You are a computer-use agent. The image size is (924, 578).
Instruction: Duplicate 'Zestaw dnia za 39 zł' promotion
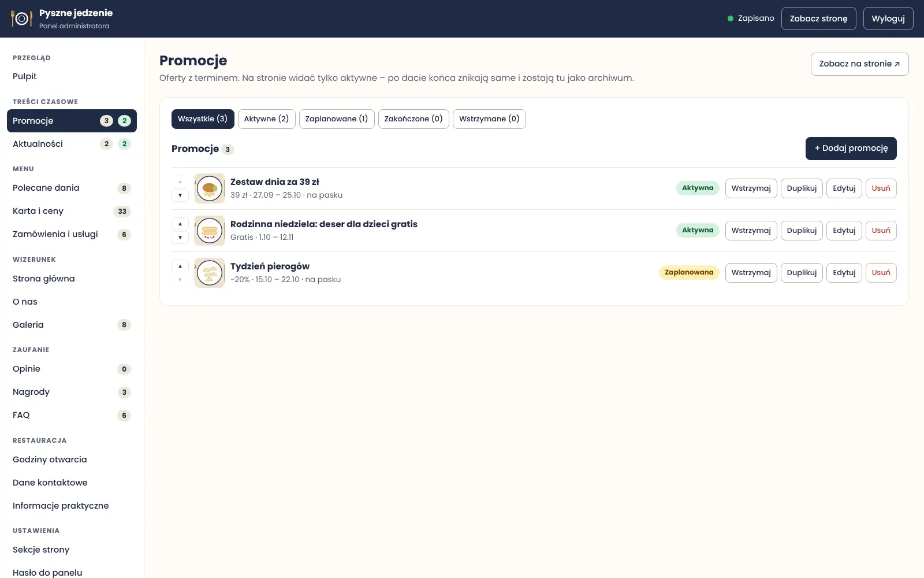point(802,188)
